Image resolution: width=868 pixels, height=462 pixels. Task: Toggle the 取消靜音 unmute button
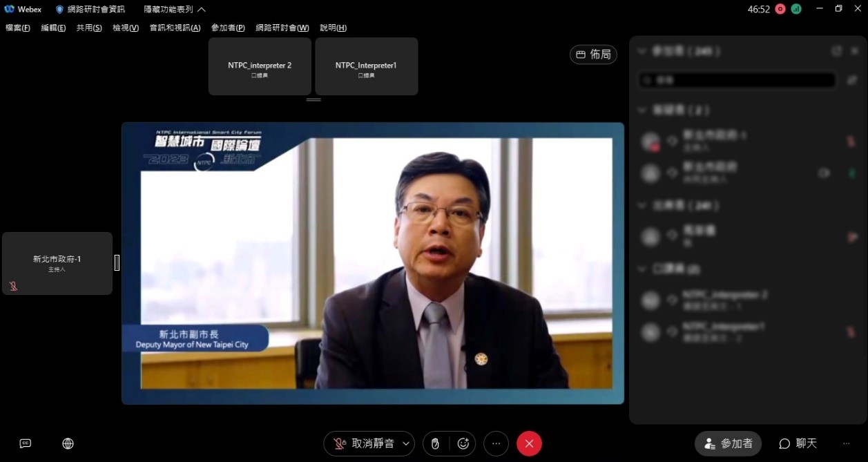coord(363,443)
